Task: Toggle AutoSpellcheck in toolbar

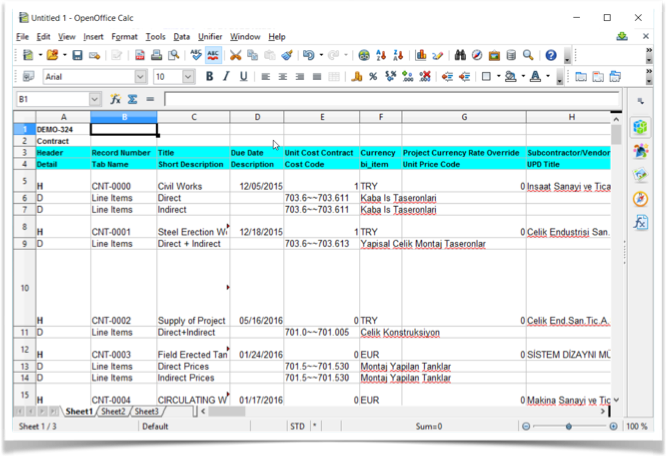Action: click(x=216, y=55)
